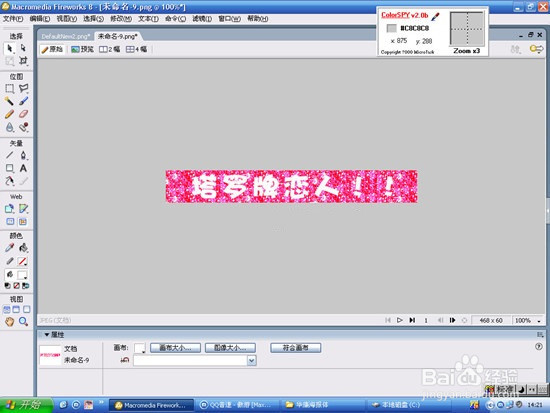
Task: Open the 文件 menu
Action: [x=13, y=19]
